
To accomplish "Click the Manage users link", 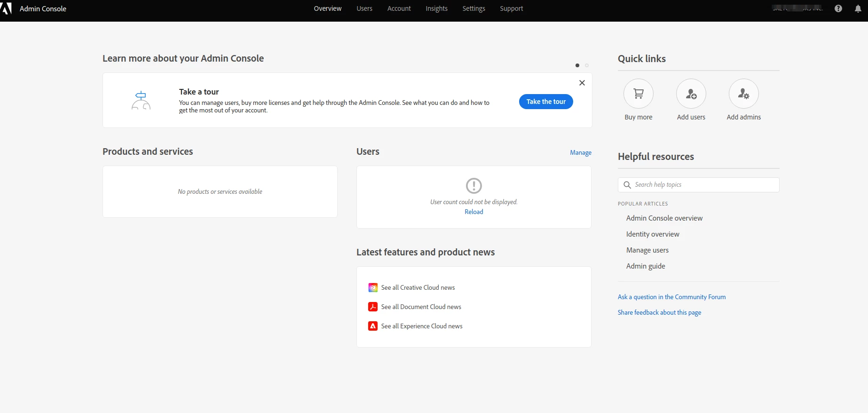I will pyautogui.click(x=581, y=152).
